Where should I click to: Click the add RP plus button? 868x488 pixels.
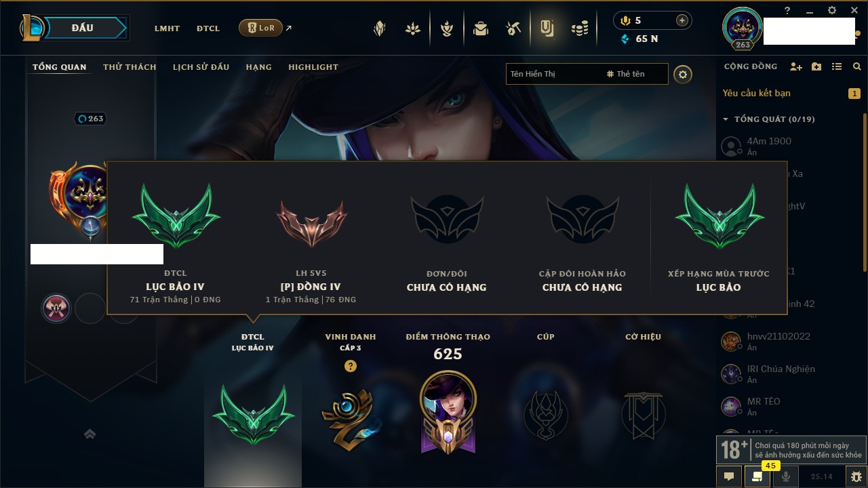(682, 20)
